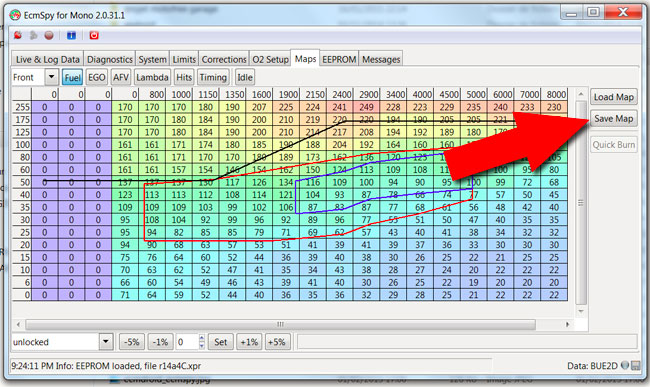Select cell 230 in row 255

[554, 107]
